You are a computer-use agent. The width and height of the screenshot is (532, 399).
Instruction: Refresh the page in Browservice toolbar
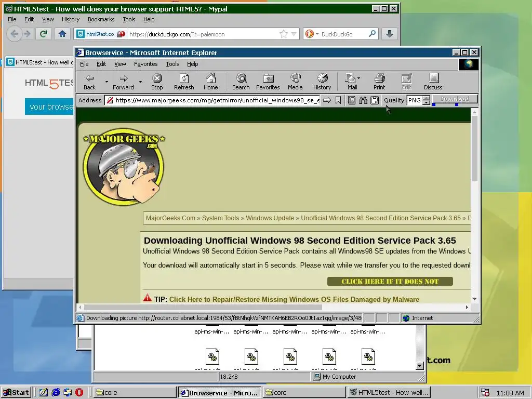184,82
